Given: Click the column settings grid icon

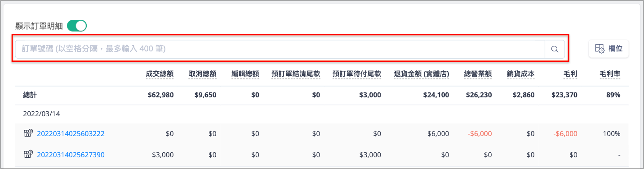Looking at the screenshot, I should tap(600, 49).
